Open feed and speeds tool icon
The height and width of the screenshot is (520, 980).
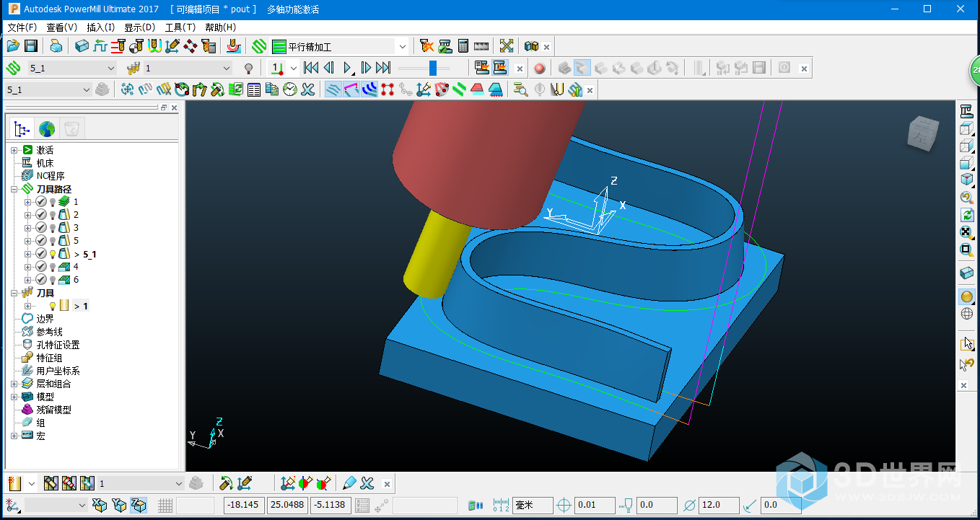[118, 46]
